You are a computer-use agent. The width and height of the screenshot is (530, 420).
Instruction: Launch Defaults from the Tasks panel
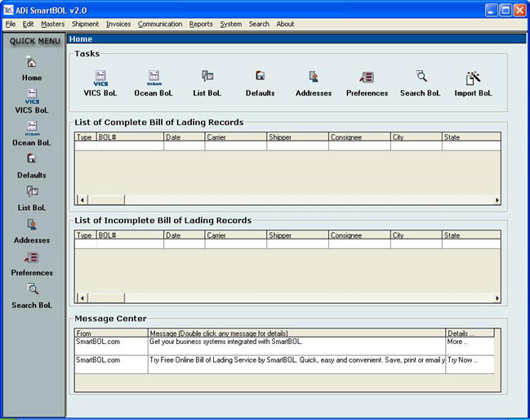pos(260,83)
